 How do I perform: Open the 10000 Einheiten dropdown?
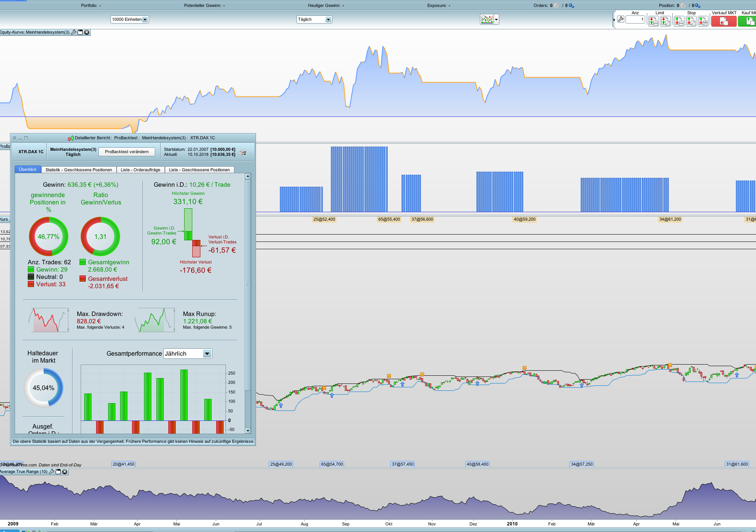(x=145, y=20)
